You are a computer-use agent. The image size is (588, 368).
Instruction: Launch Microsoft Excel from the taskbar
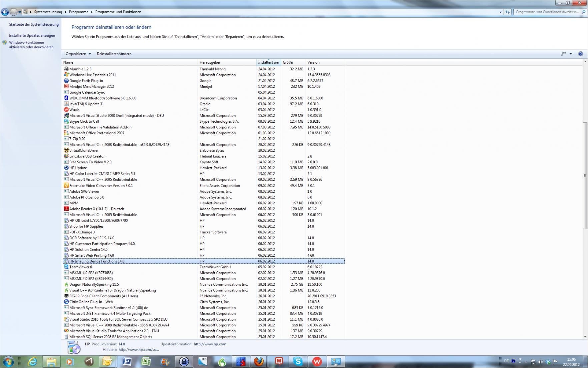146,361
